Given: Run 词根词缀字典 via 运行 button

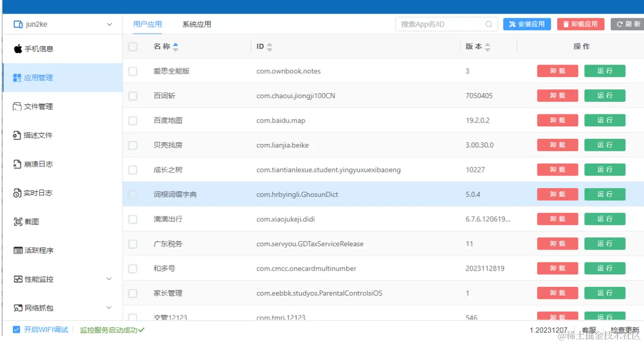Looking at the screenshot, I should (x=605, y=194).
